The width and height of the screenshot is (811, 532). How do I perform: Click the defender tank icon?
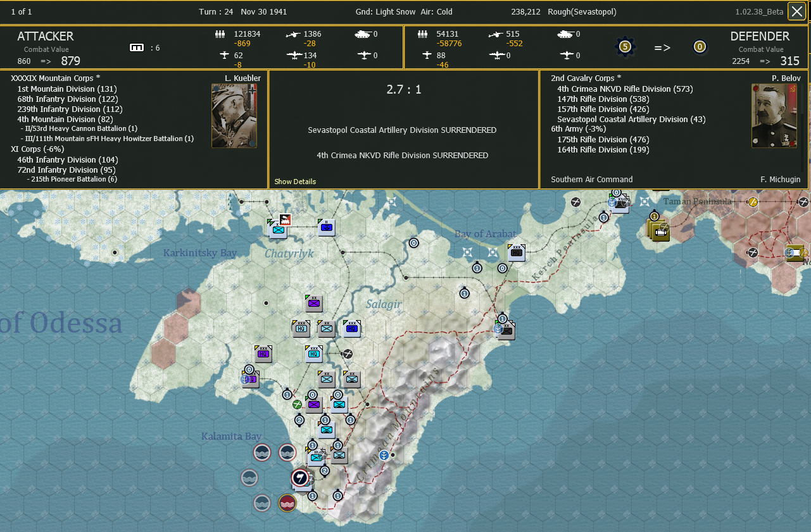[565, 34]
